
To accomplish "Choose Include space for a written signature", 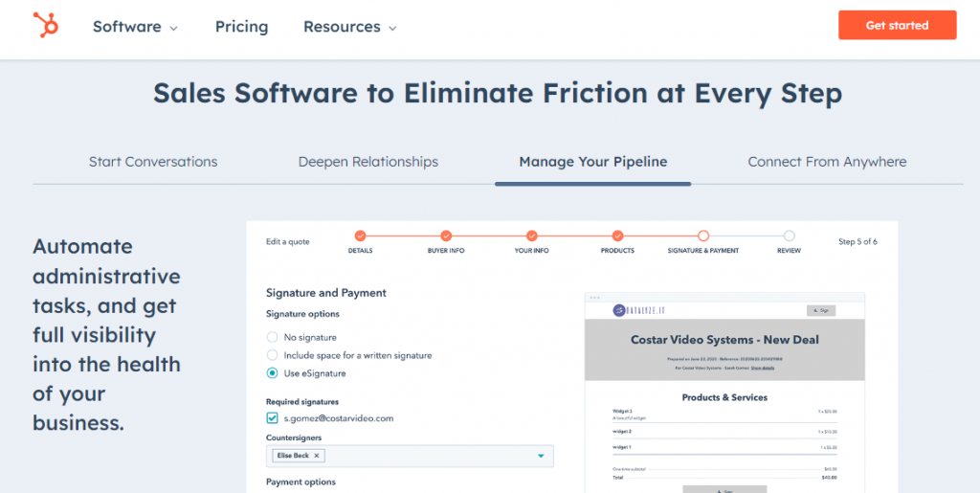I will 273,355.
